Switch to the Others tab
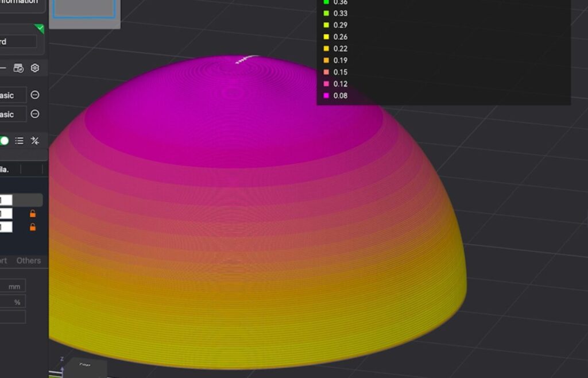Screen dimensions: 588x378 click(x=29, y=261)
